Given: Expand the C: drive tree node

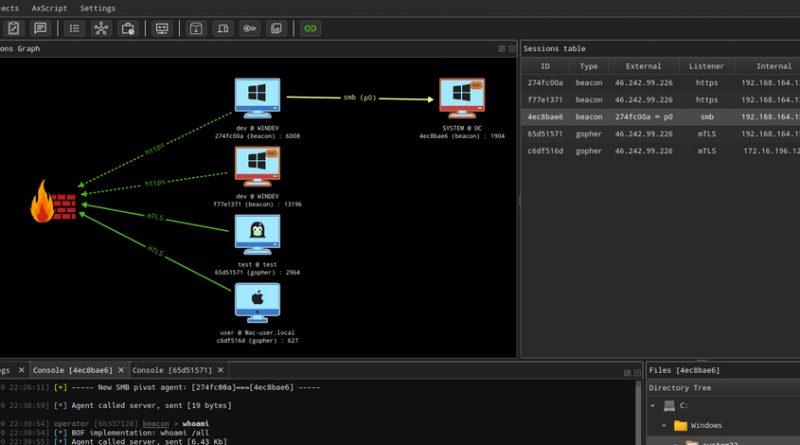Looking at the screenshot, I should [x=653, y=406].
